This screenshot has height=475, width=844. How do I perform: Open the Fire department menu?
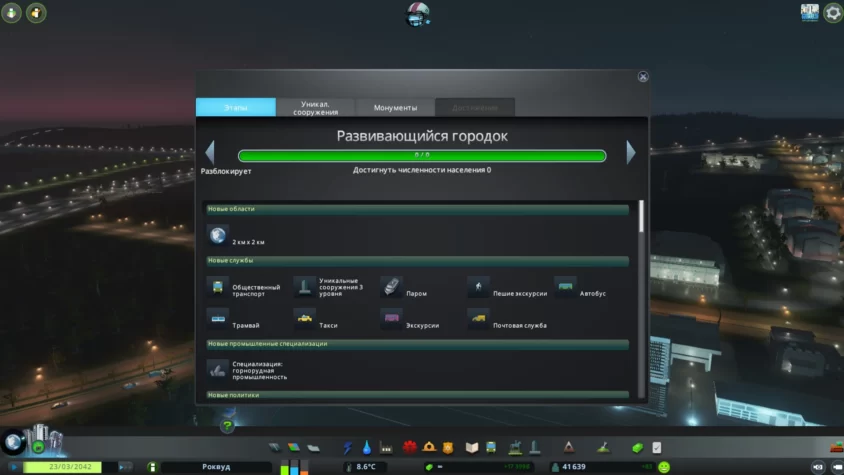[x=429, y=447]
